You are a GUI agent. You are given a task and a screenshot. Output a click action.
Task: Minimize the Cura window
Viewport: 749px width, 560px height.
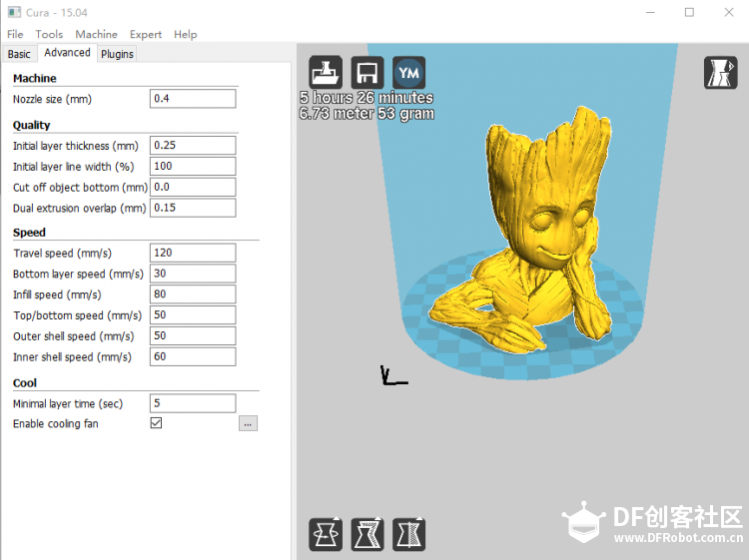click(x=650, y=12)
